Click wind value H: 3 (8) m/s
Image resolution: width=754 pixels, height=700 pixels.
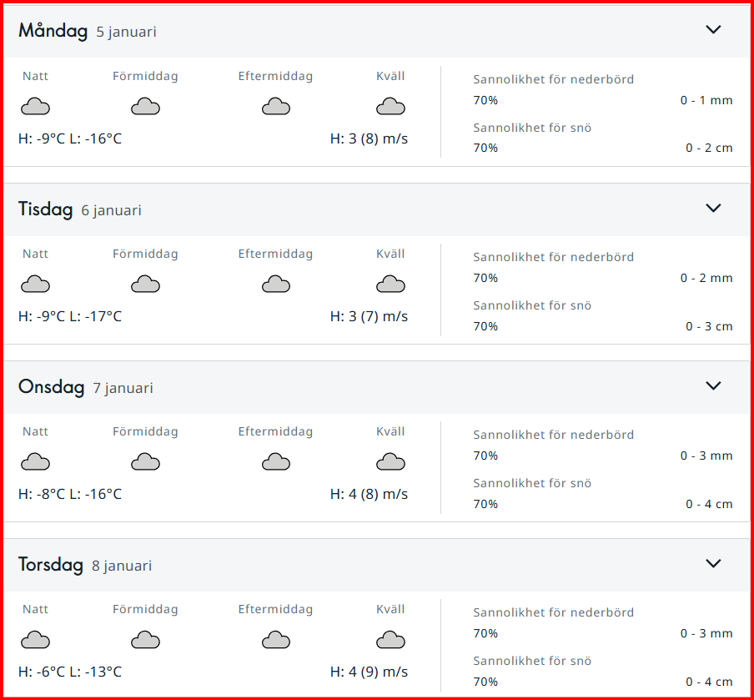click(x=369, y=139)
